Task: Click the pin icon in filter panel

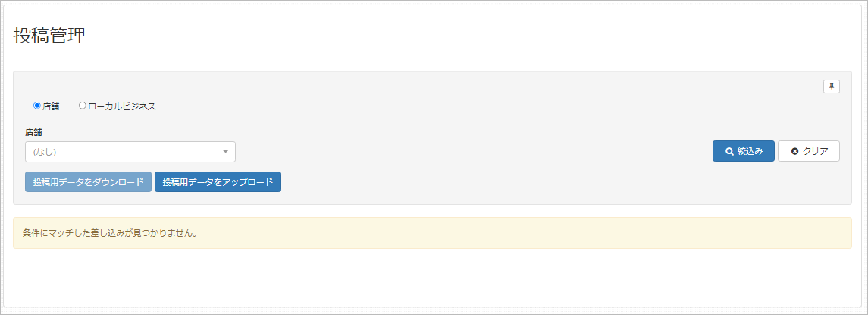Action: tap(832, 87)
